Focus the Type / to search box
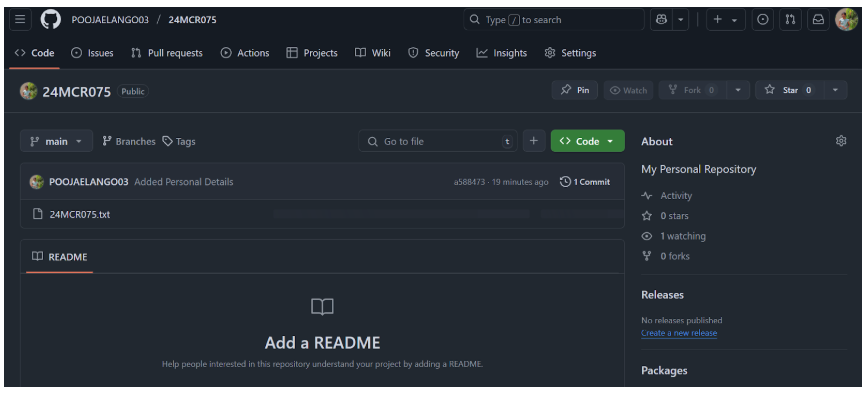 coord(554,19)
